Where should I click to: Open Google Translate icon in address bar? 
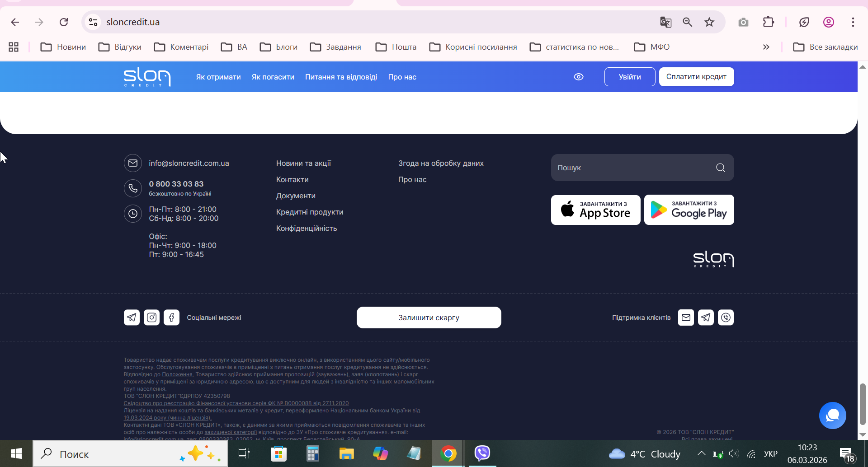point(665,22)
